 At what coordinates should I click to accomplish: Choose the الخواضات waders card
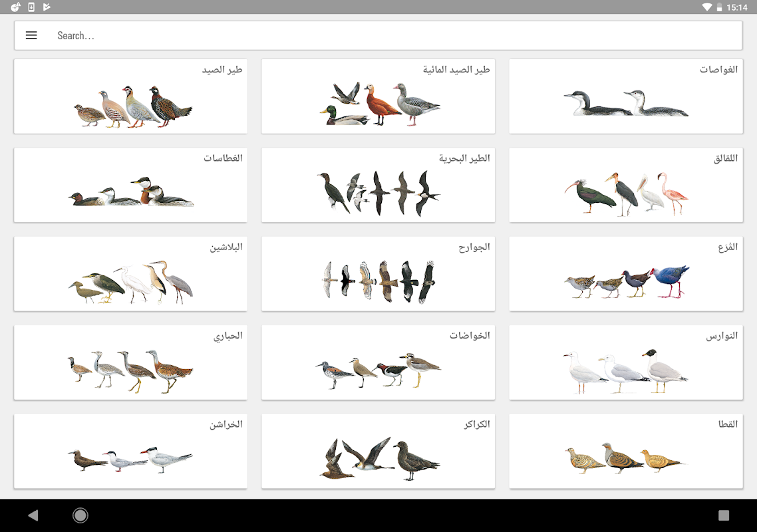point(378,362)
